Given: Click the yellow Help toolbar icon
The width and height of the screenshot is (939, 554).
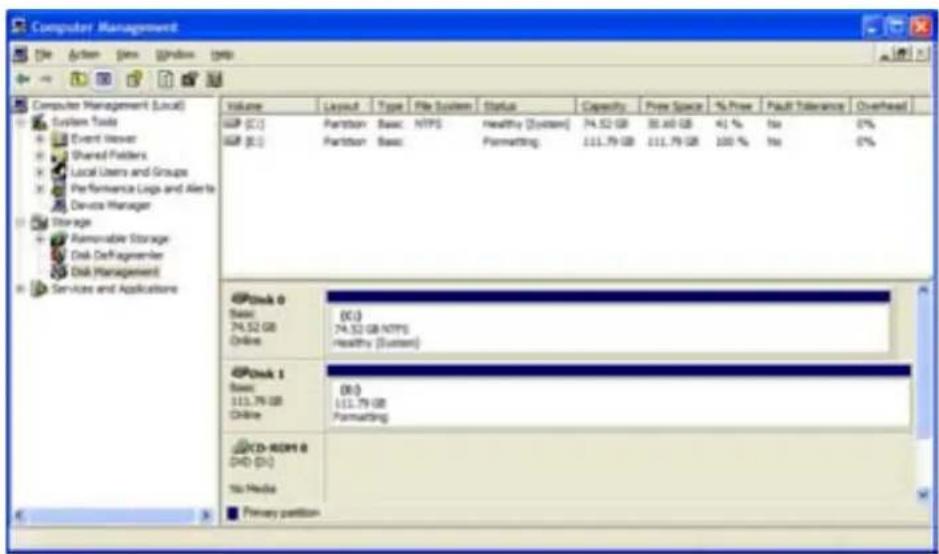Looking at the screenshot, I should point(134,79).
